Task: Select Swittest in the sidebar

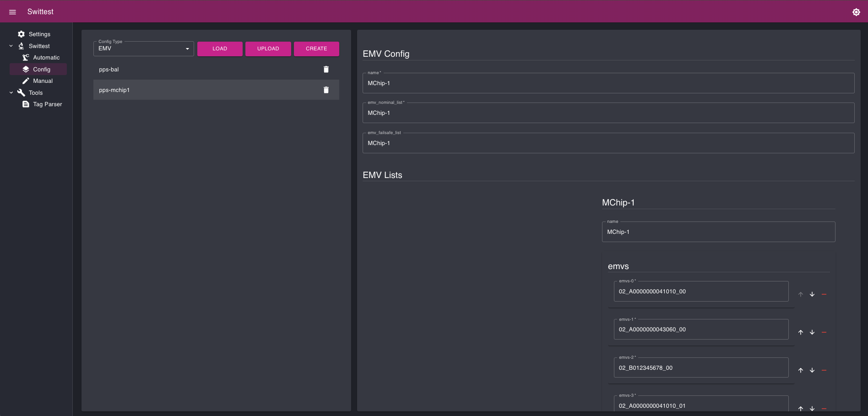Action: pos(39,46)
